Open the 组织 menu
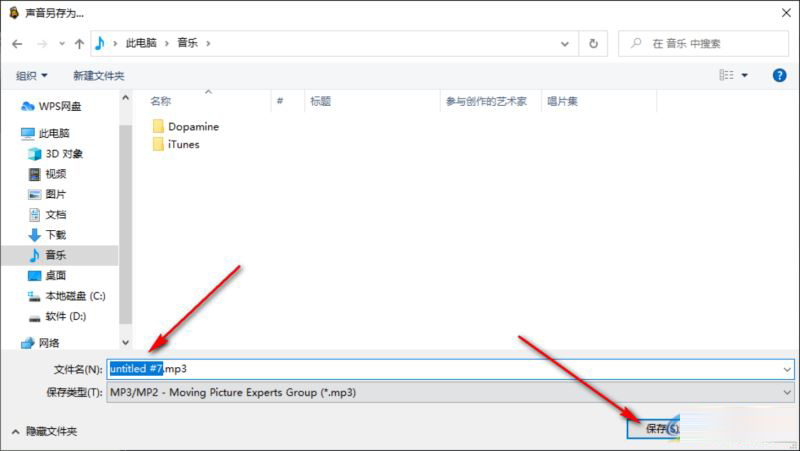This screenshot has width=800, height=451. (31, 76)
